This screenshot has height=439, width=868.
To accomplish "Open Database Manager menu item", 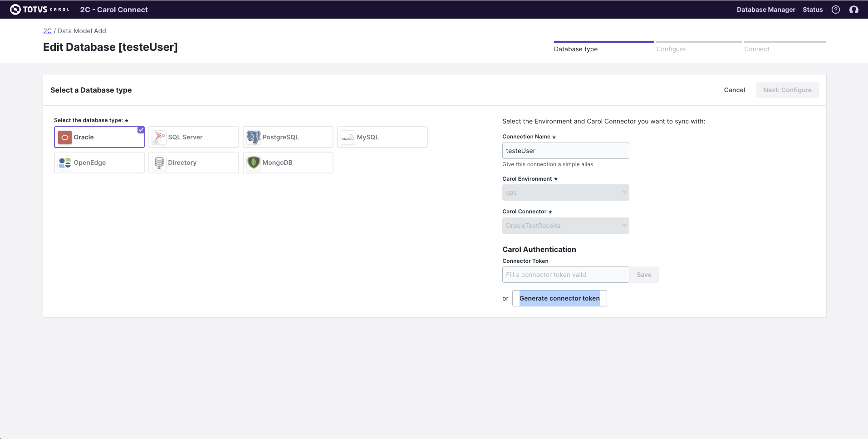I will click(x=765, y=10).
